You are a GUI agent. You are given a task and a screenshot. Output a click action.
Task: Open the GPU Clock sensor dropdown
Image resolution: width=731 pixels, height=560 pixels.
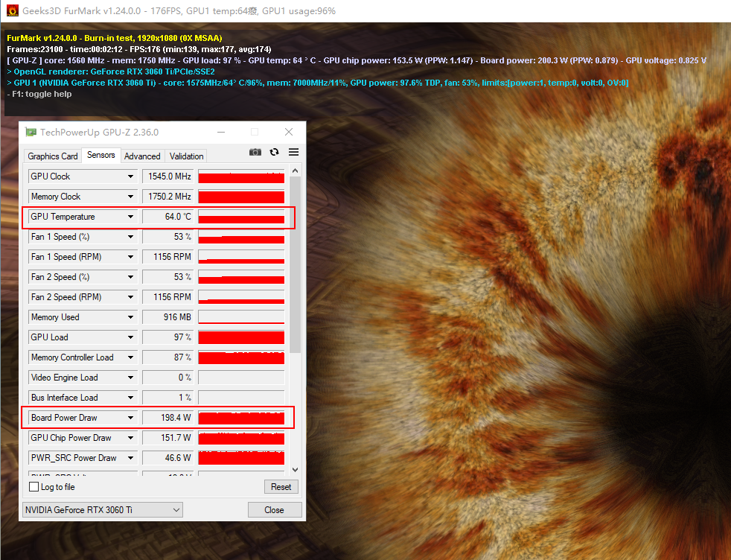click(x=130, y=176)
